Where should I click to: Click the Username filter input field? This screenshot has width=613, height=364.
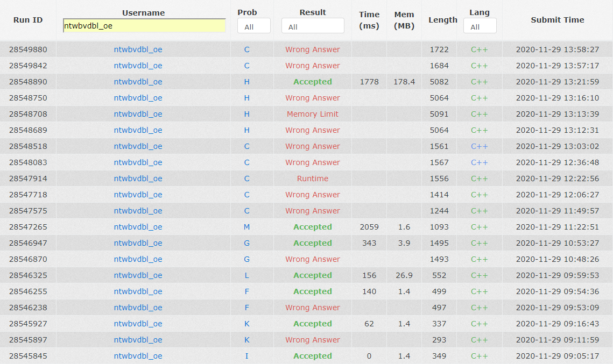click(x=144, y=26)
